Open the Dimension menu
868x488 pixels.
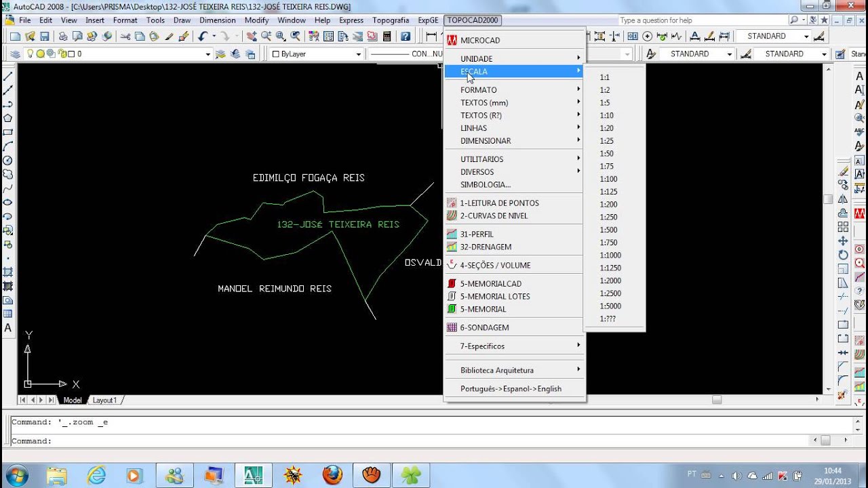click(x=218, y=20)
